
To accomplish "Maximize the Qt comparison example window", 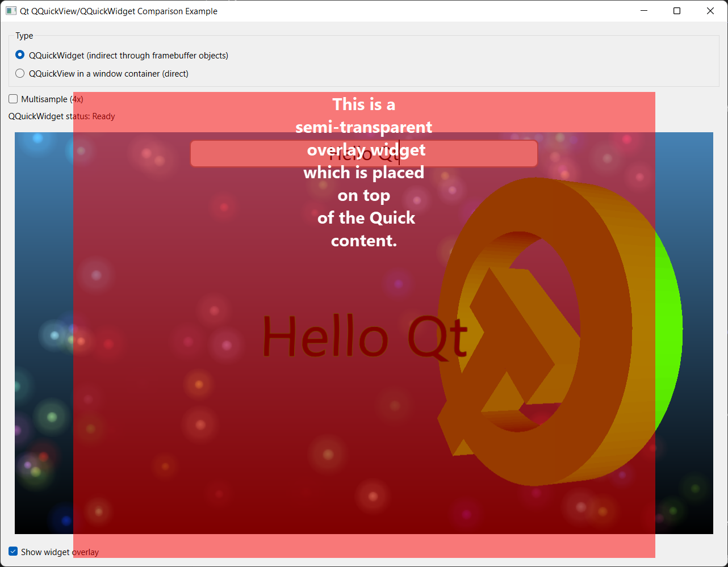I will (x=677, y=11).
